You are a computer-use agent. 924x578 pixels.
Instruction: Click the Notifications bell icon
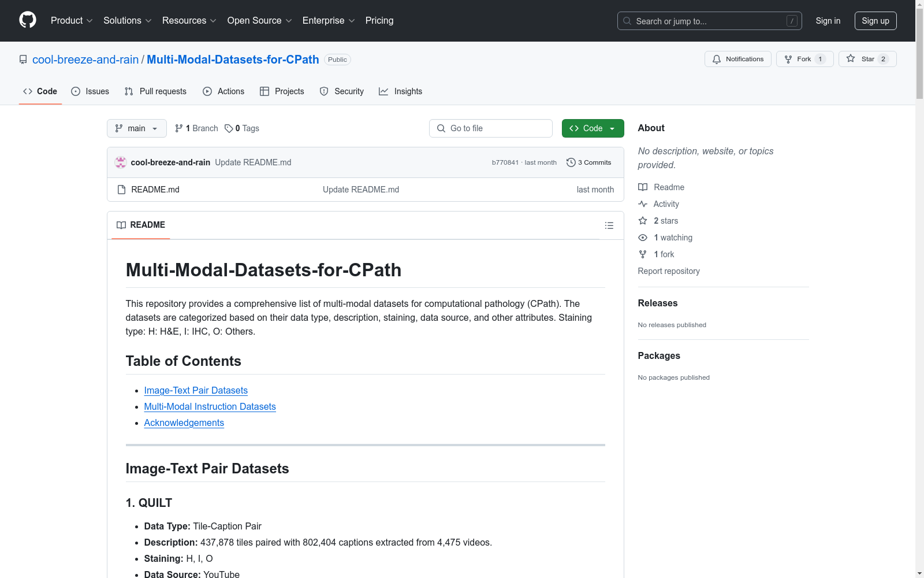717,59
